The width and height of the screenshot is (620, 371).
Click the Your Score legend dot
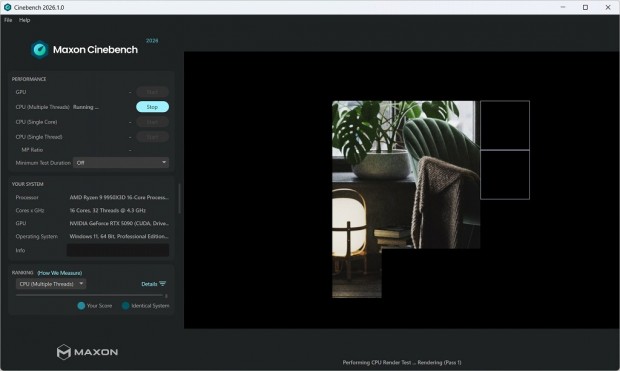pos(81,306)
